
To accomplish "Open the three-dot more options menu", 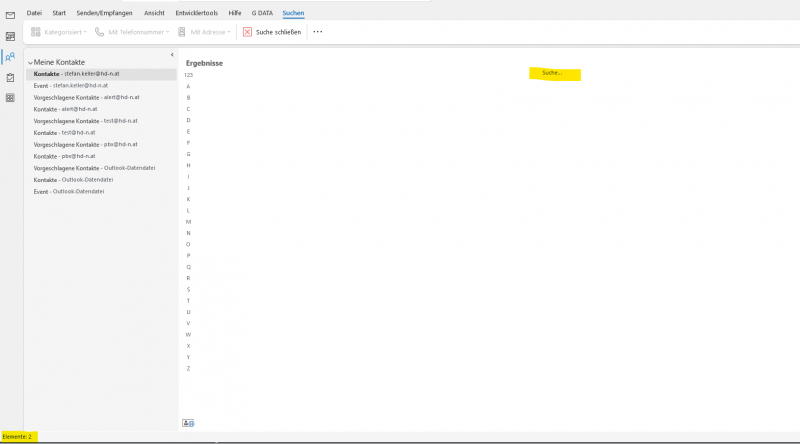I will pos(318,32).
